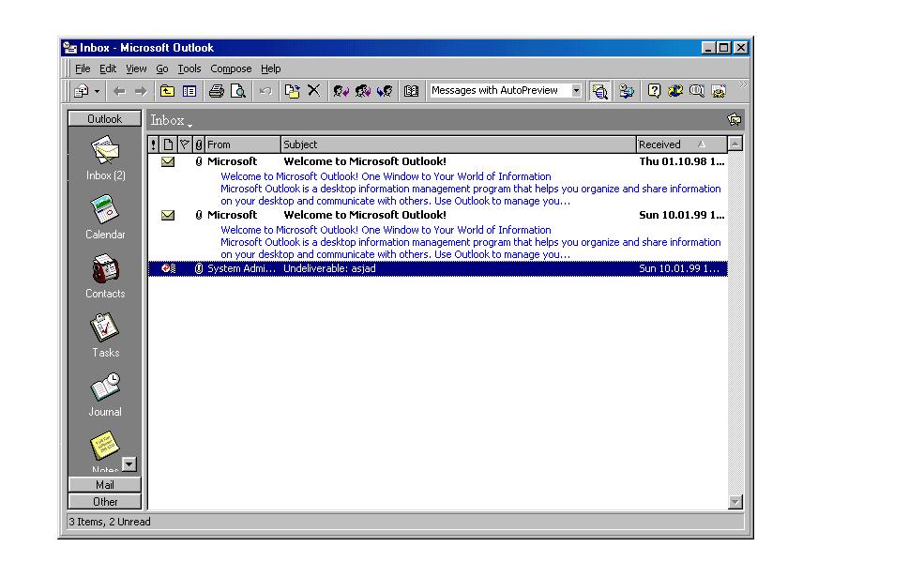This screenshot has width=924, height=562.
Task: Open the Journal shortcut
Action: [105, 394]
